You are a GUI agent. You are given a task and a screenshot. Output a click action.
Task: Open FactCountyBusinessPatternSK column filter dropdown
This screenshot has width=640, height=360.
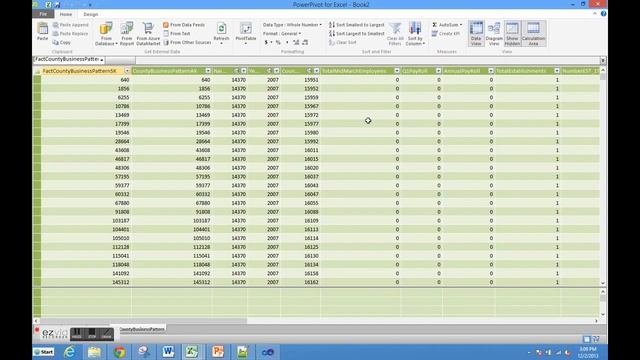coord(127,71)
